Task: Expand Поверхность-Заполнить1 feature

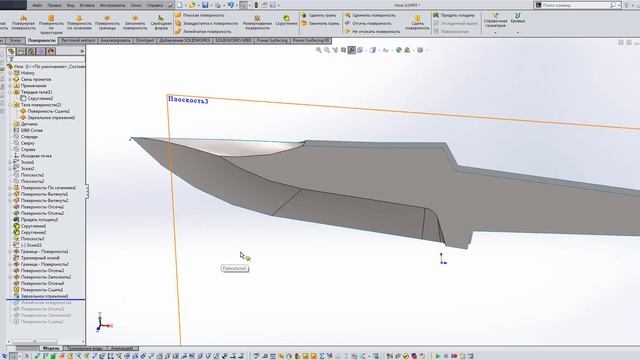Action: [x=10, y=277]
